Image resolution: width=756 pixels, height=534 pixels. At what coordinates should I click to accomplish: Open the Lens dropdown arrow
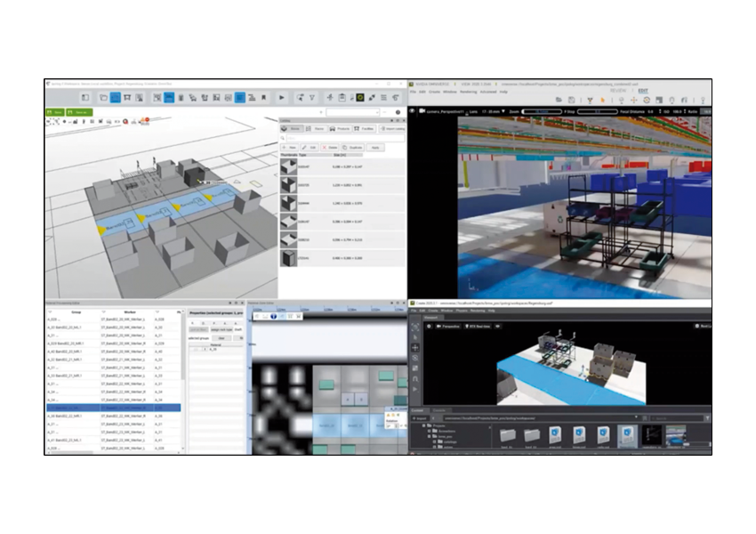click(503, 111)
